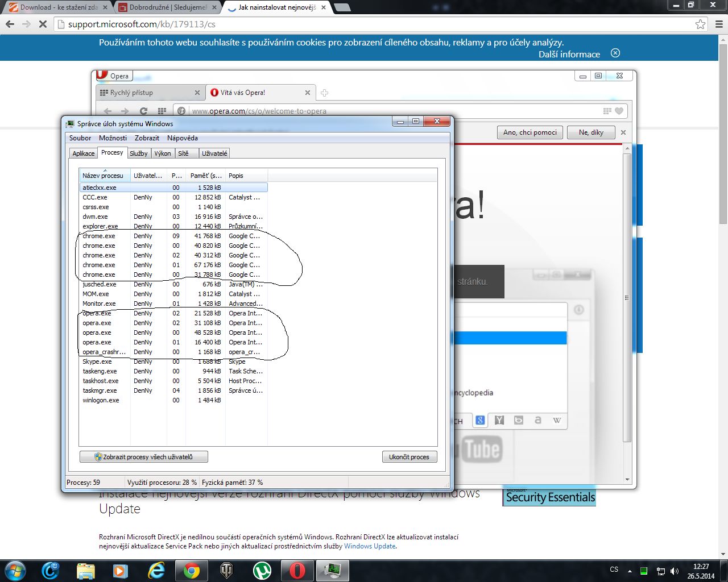Open Internet Explorer from the taskbar
This screenshot has height=582, width=728.
156,571
